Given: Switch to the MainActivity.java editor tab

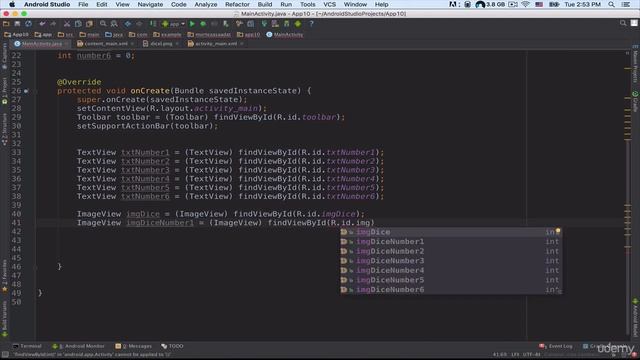Looking at the screenshot, I should [x=41, y=44].
